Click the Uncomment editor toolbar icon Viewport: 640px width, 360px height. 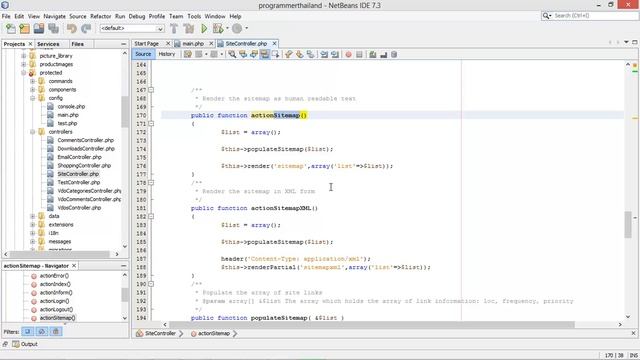383,54
